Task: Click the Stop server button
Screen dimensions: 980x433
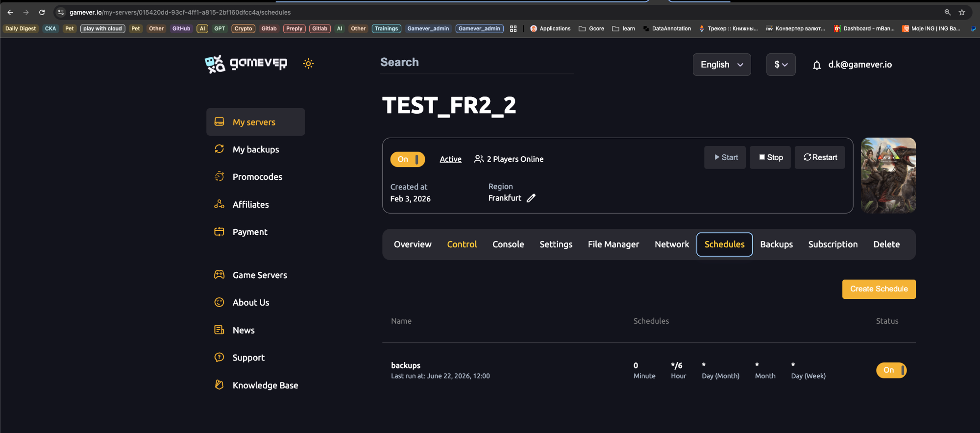Action: tap(770, 157)
